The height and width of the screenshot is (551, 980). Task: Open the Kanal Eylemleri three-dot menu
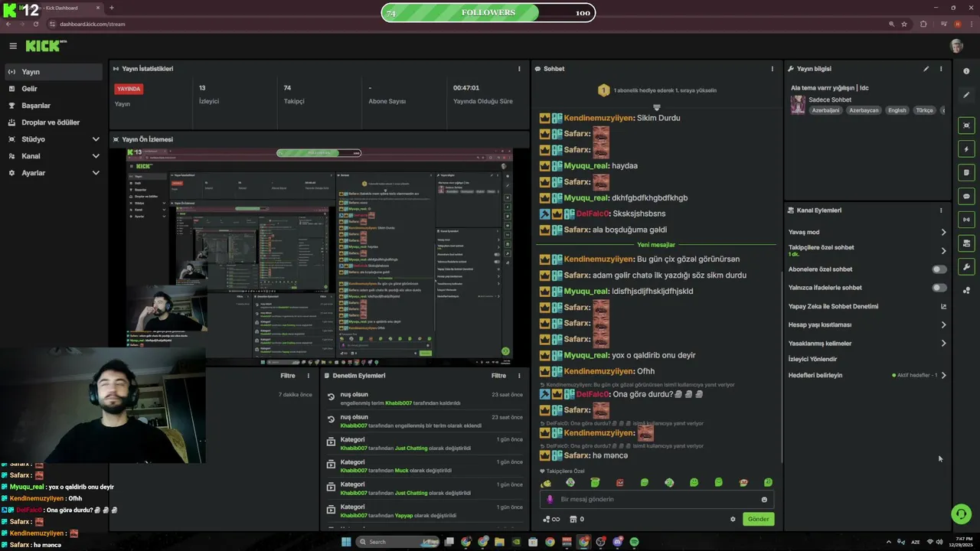coord(941,210)
